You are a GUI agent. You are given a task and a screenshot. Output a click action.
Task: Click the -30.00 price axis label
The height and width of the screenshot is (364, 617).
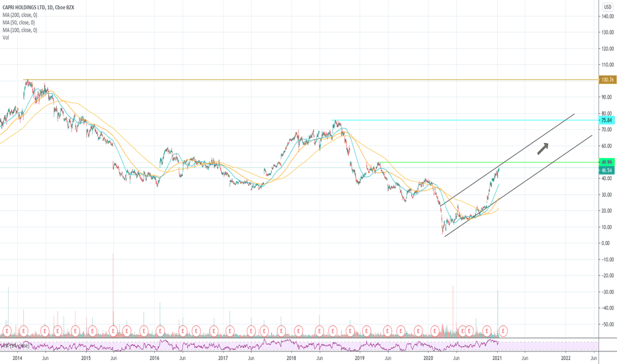pos(607,292)
